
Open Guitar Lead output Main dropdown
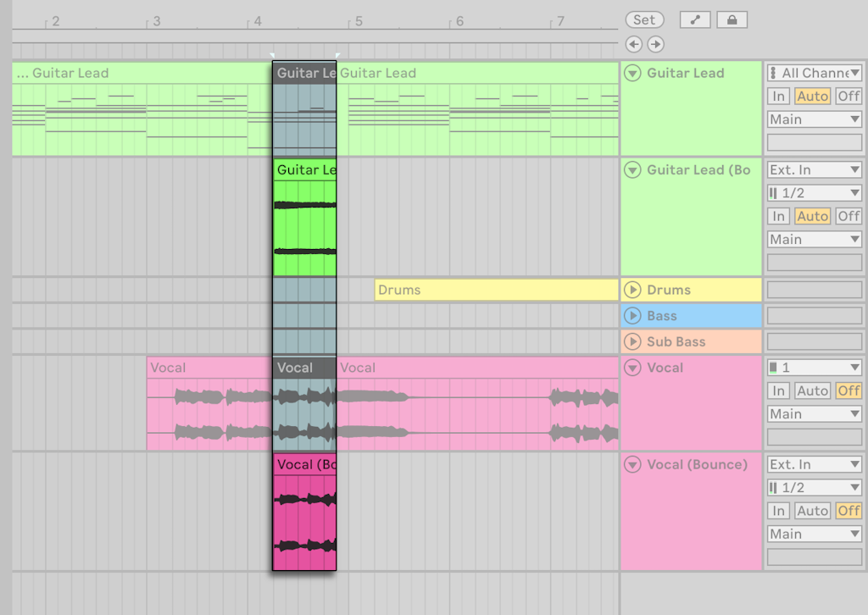coord(815,119)
